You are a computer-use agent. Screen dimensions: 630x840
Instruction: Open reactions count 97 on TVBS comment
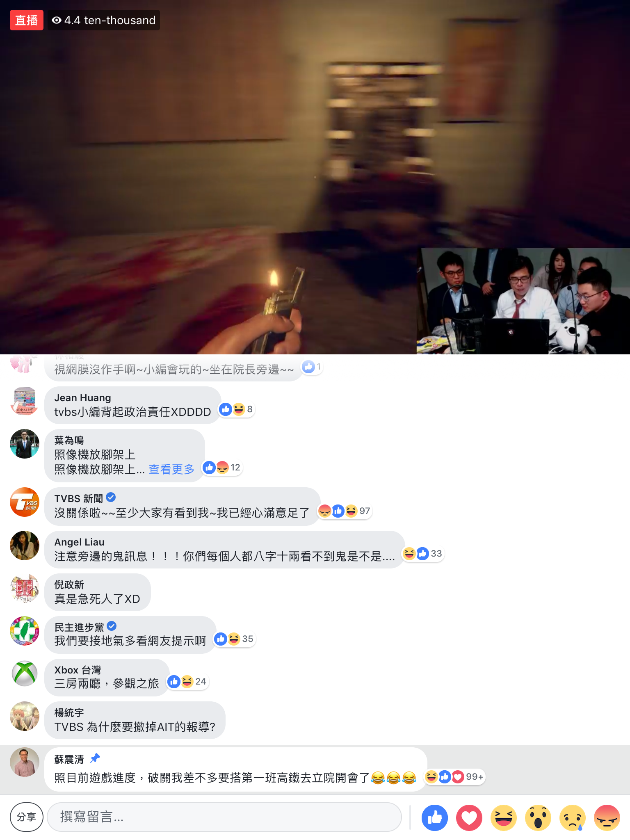point(345,511)
